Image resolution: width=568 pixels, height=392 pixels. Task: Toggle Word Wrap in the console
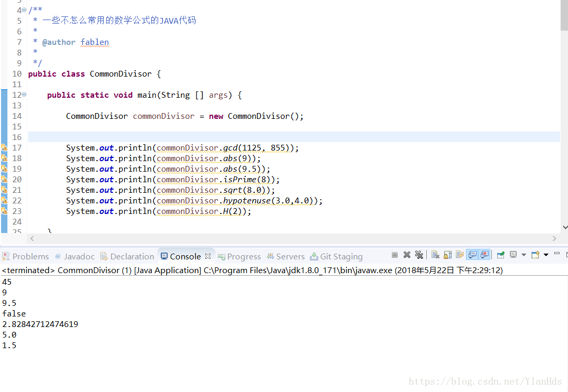[x=460, y=255]
